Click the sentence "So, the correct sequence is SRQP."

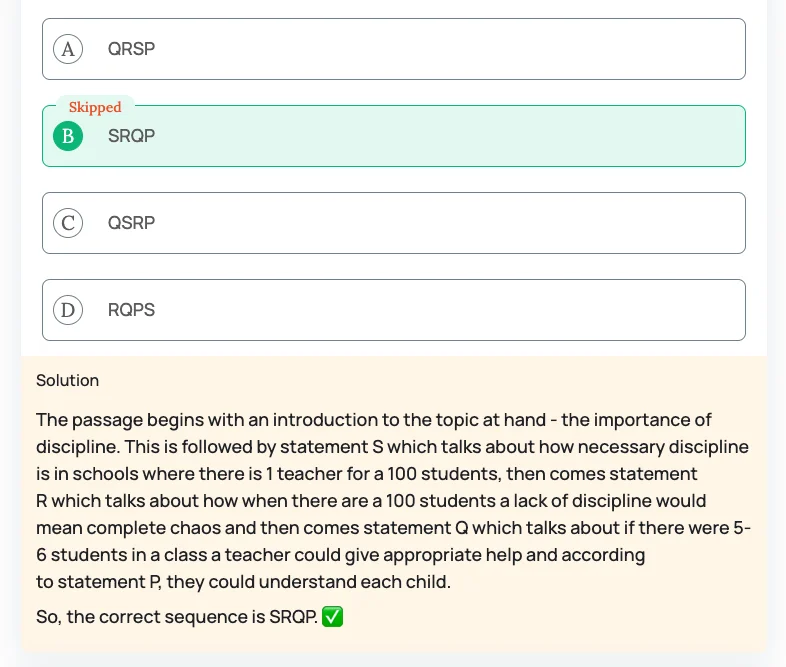[x=177, y=617]
